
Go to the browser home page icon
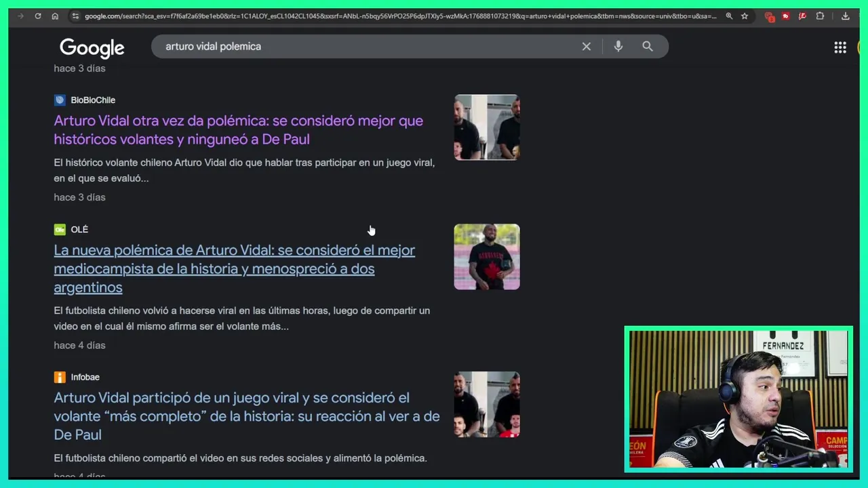56,16
